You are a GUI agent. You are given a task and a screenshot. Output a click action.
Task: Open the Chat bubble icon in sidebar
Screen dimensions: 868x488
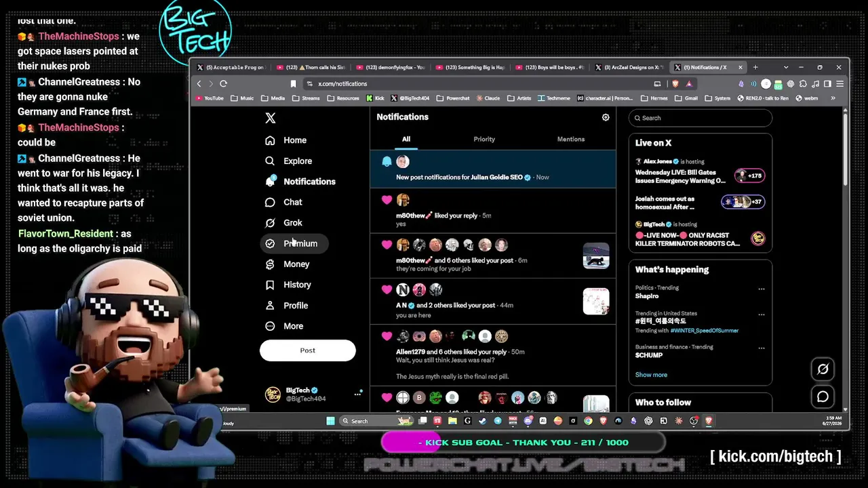[x=270, y=202]
